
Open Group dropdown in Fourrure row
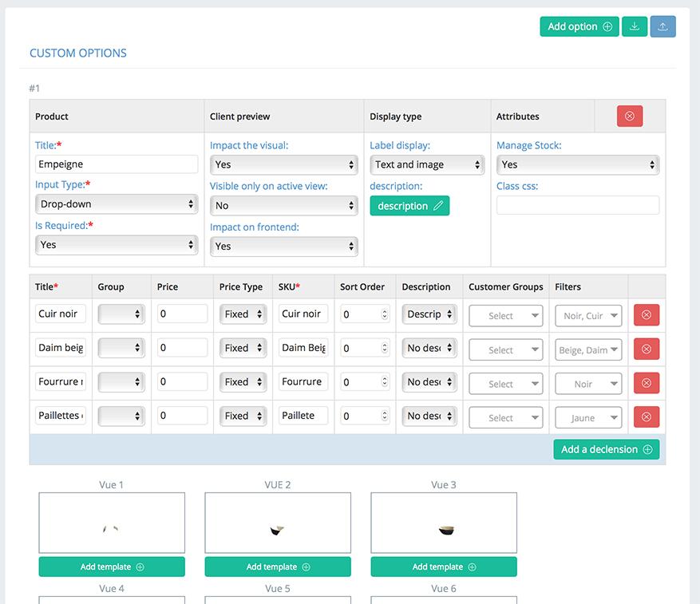(x=121, y=382)
